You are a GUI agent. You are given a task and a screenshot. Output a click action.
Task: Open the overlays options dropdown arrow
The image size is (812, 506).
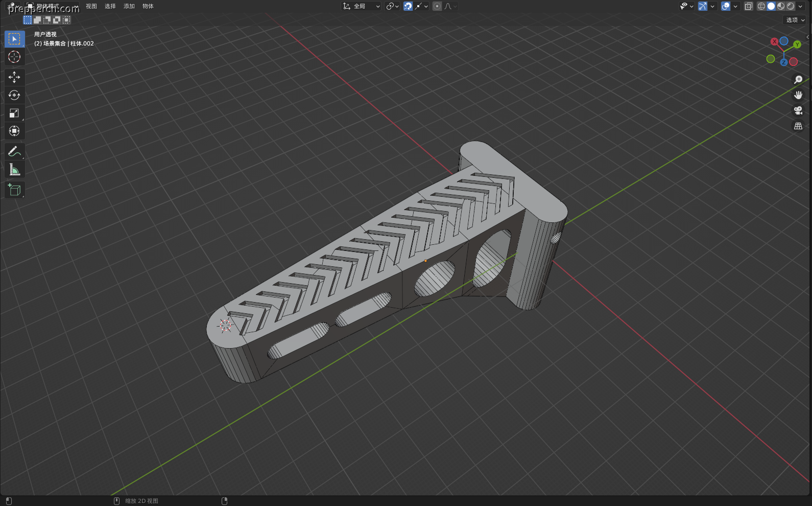[735, 6]
